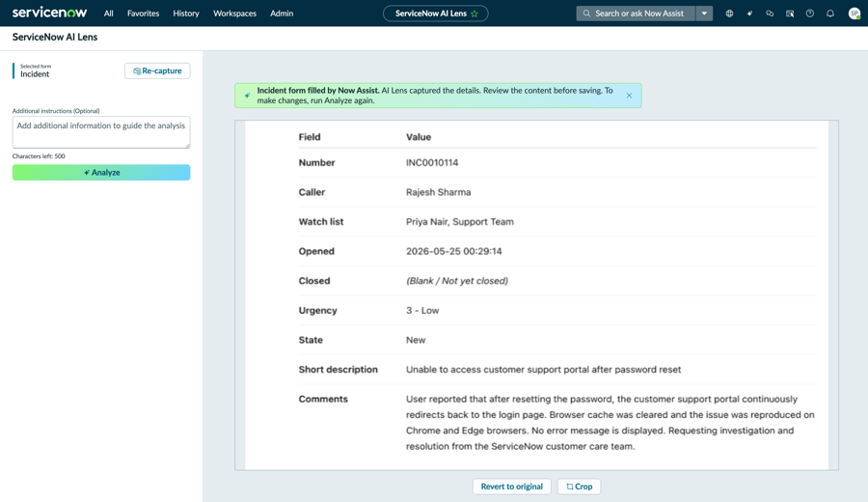Open the chat conversations icon
Viewport: 868px width, 502px height.
click(x=770, y=14)
